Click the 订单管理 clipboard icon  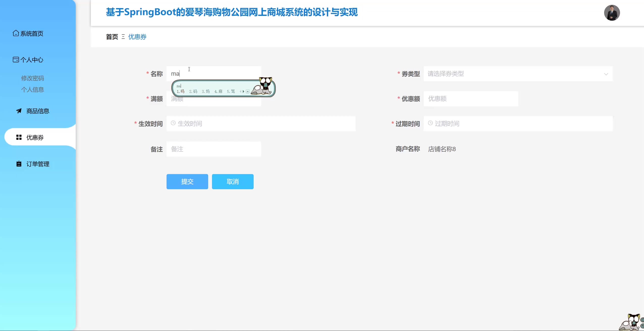(x=19, y=164)
